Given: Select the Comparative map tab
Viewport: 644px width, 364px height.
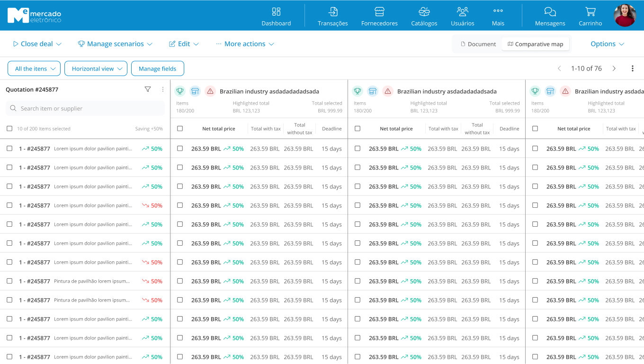Looking at the screenshot, I should 536,44.
